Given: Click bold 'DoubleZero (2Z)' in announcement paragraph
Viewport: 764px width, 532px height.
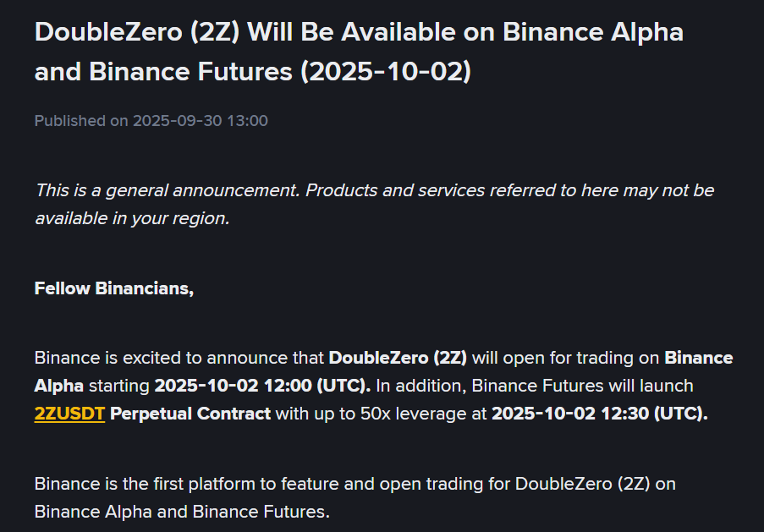Looking at the screenshot, I should point(398,358).
